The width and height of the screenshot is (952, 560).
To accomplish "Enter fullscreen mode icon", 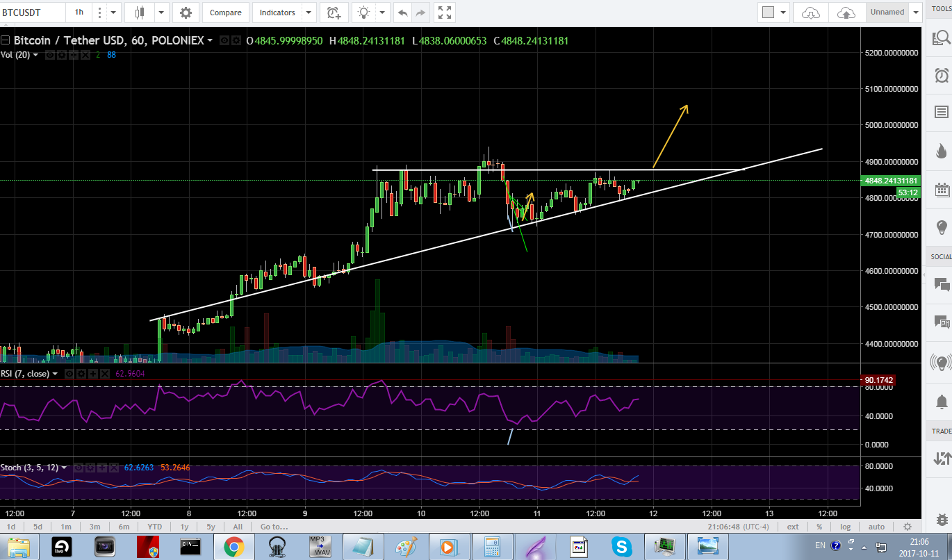I will [x=445, y=13].
